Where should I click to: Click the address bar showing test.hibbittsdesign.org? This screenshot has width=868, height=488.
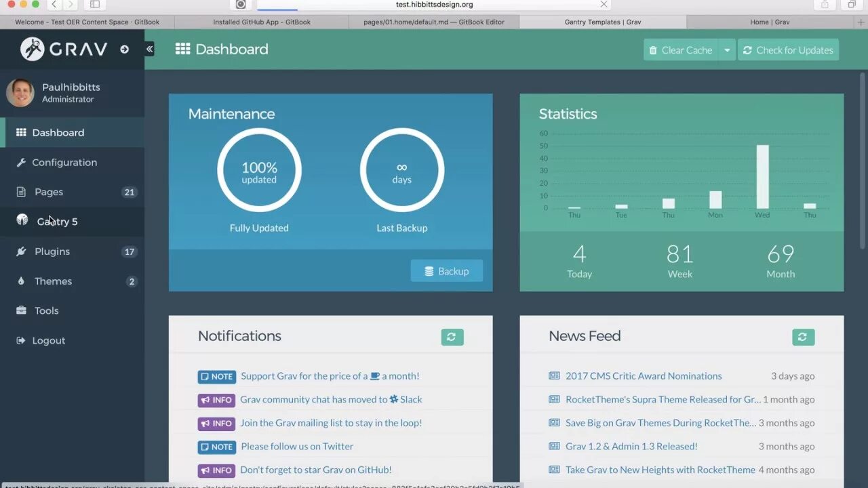pyautogui.click(x=434, y=5)
